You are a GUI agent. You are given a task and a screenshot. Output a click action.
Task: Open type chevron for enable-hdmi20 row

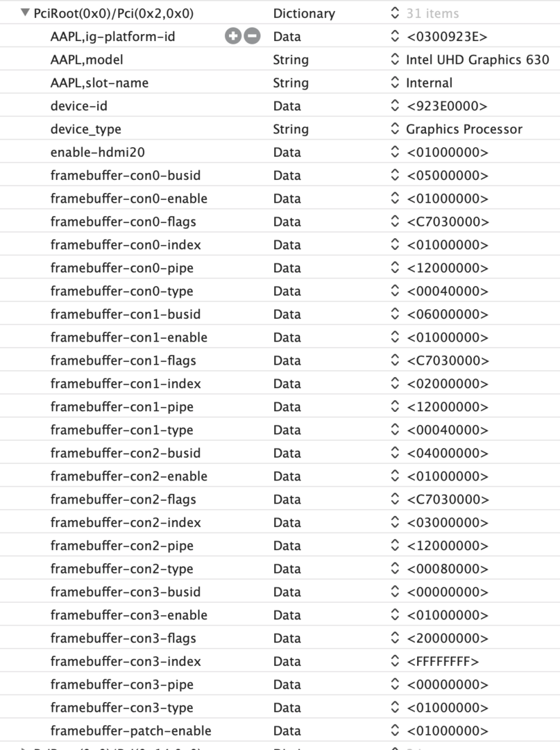395,152
